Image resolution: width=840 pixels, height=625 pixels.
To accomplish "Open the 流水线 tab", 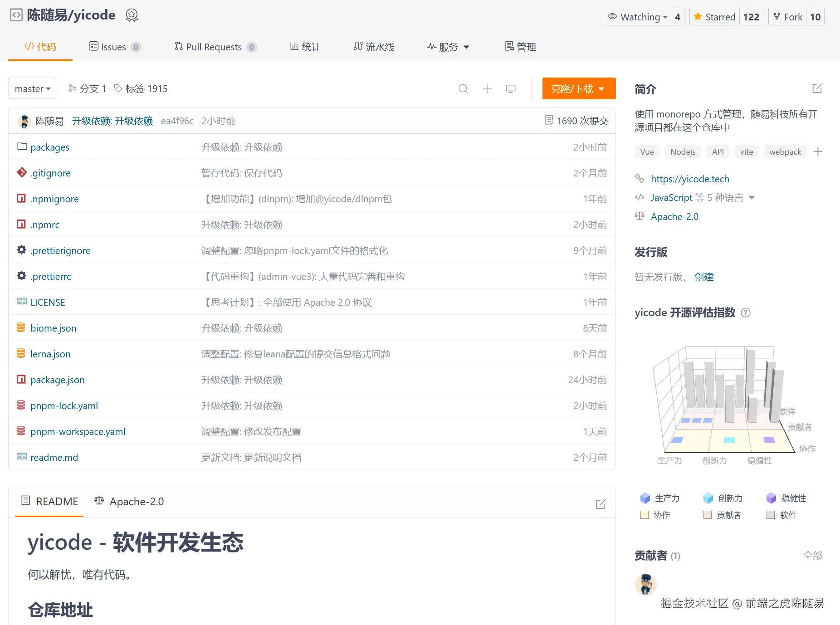I will [x=374, y=47].
